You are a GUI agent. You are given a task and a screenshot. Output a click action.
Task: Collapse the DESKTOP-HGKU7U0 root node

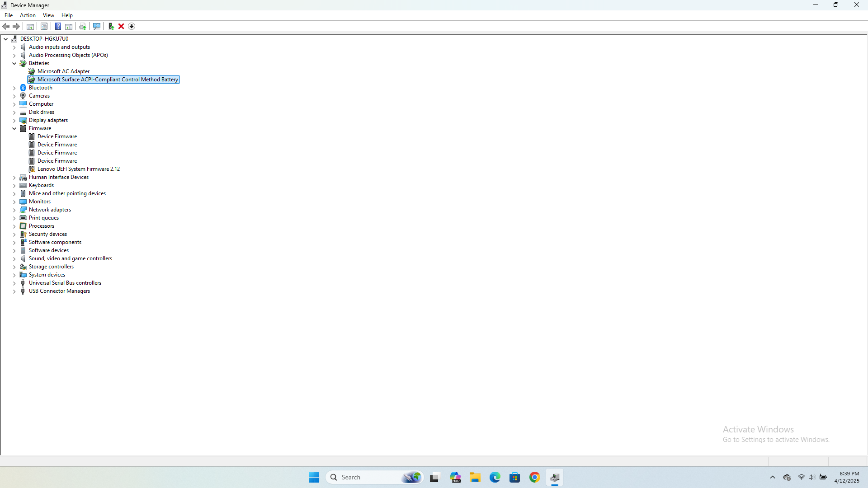pyautogui.click(x=6, y=39)
